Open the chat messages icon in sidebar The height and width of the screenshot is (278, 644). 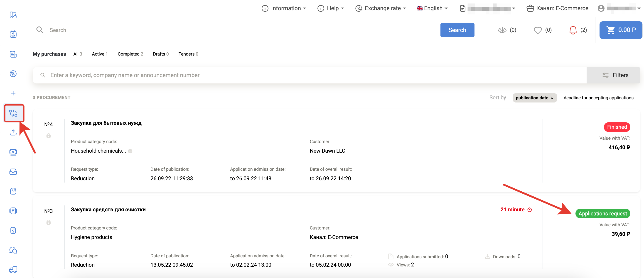coord(13,250)
